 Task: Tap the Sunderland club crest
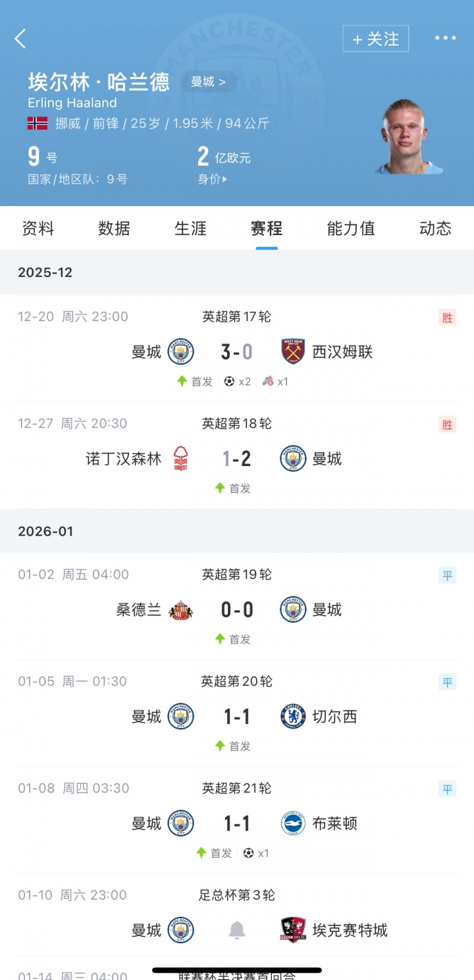point(180,609)
